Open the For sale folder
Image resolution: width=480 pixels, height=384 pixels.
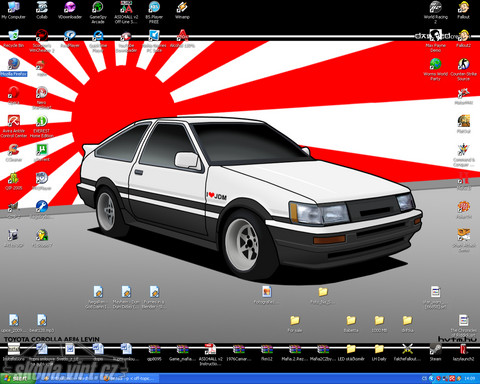tap(294, 323)
